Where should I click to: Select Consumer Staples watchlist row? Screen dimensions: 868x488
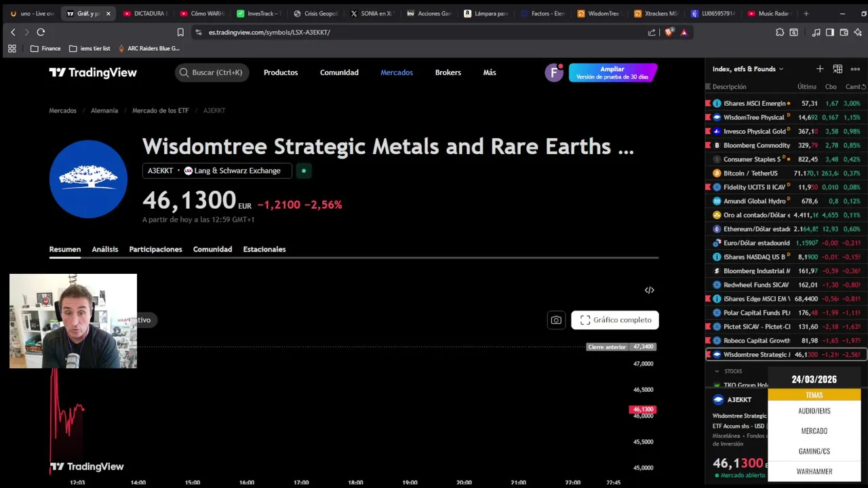(787, 159)
